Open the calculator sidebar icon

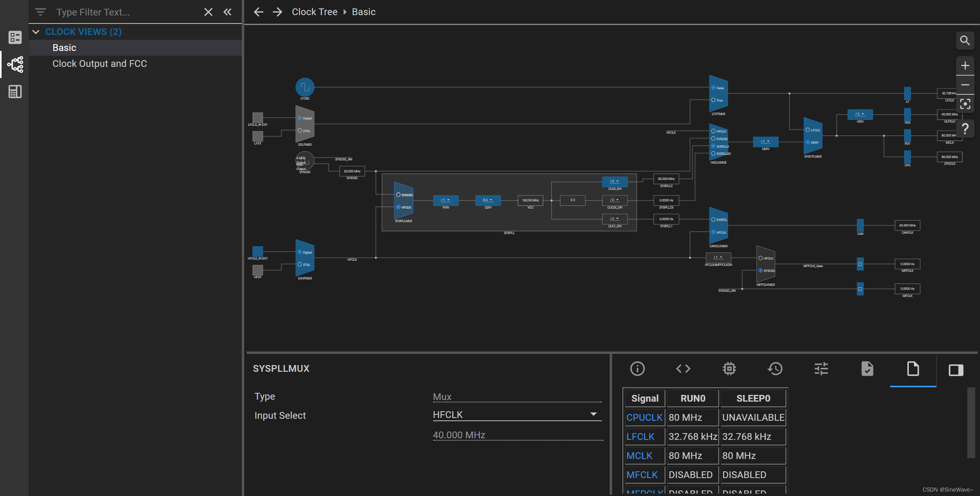tap(15, 92)
